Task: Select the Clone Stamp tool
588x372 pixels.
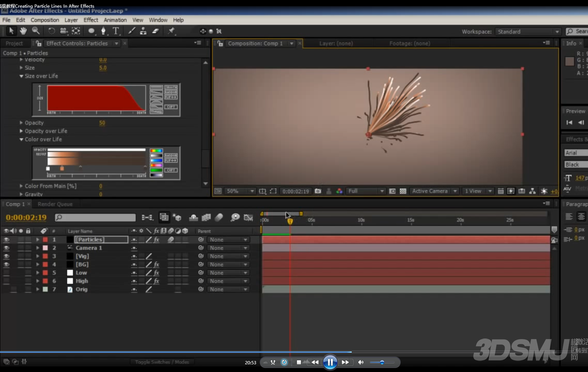Action: point(143,31)
